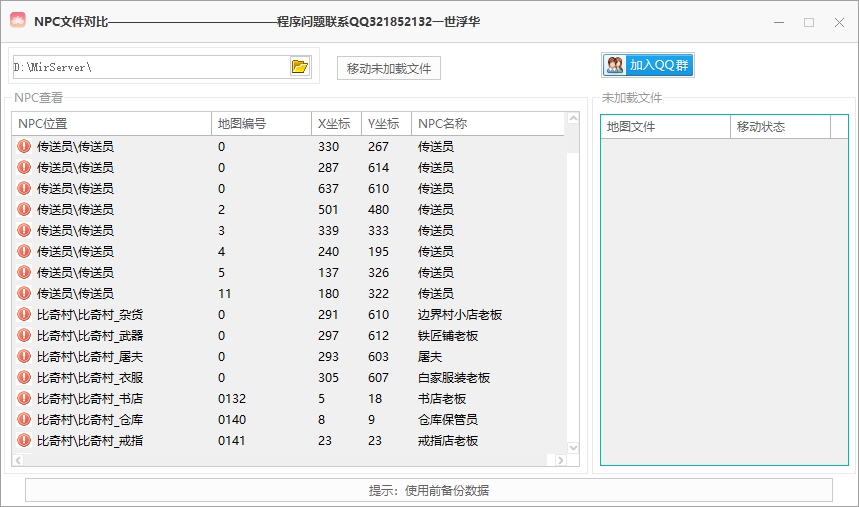Viewport: 859px width, 507px height.
Task: Click warning icon on map 3 传送员 row
Action: click(24, 230)
